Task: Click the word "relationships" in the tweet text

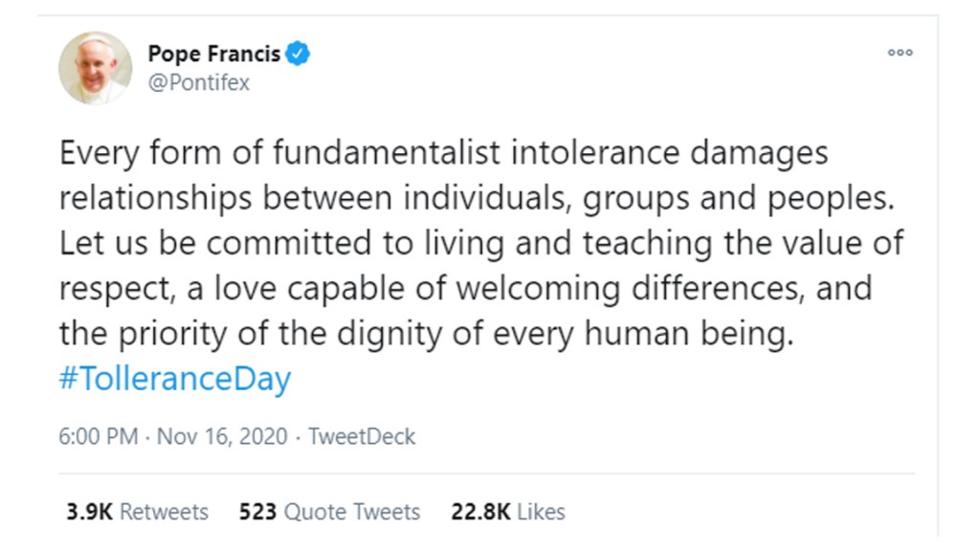Action: 155,199
